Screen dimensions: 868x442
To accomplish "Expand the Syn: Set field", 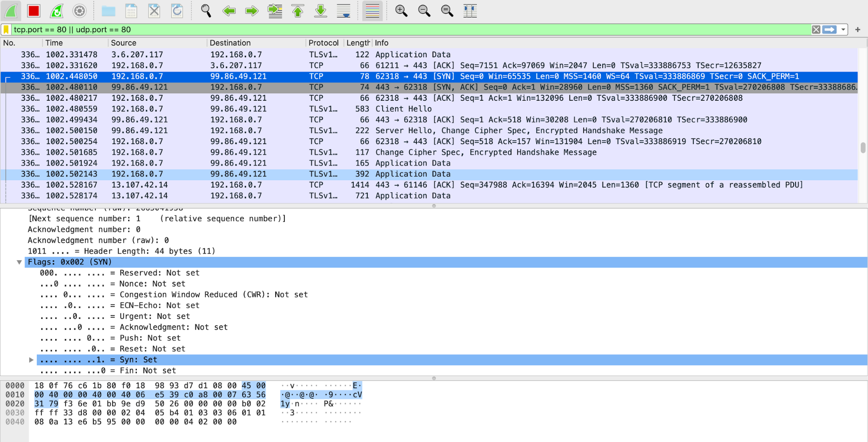I will pyautogui.click(x=31, y=360).
